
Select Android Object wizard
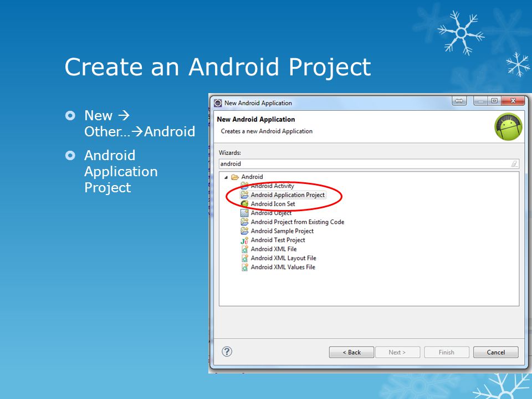[x=271, y=213]
